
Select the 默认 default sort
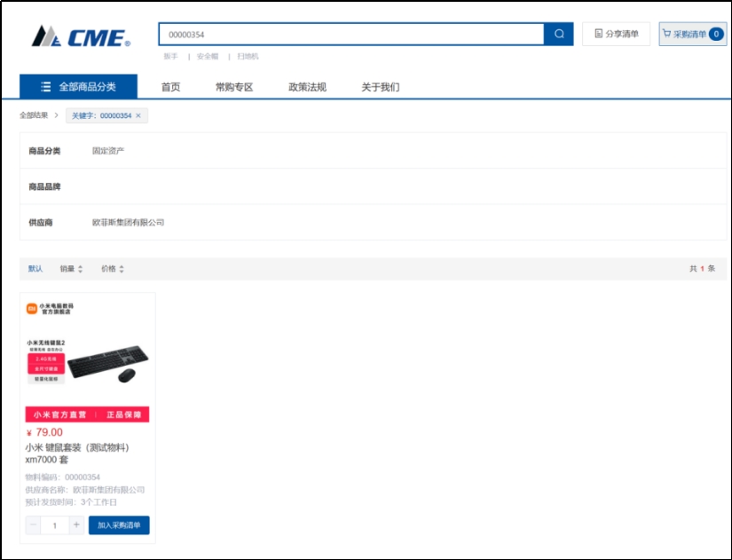(35, 269)
